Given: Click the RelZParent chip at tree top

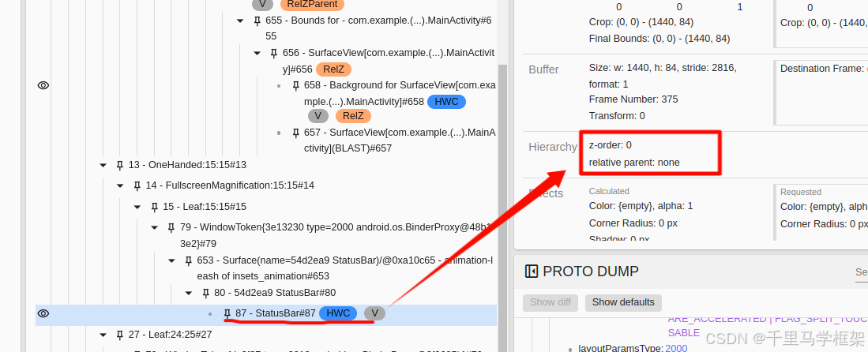Looking at the screenshot, I should coord(312,5).
